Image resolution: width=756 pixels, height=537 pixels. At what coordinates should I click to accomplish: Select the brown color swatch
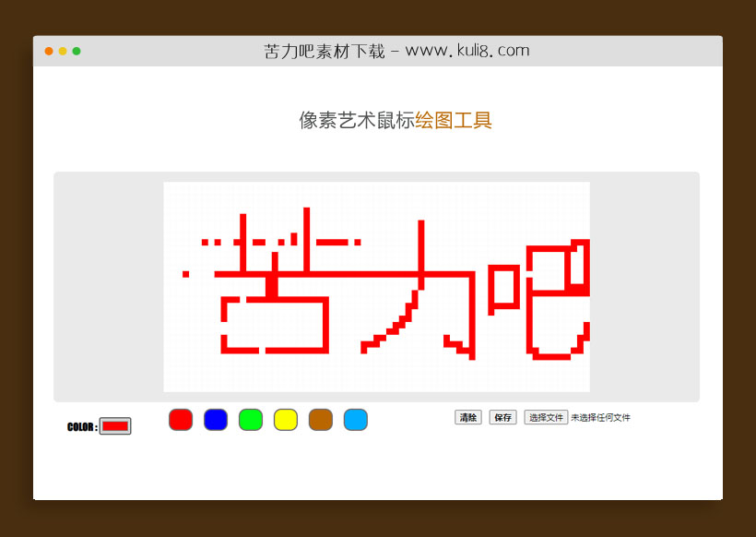click(x=321, y=419)
